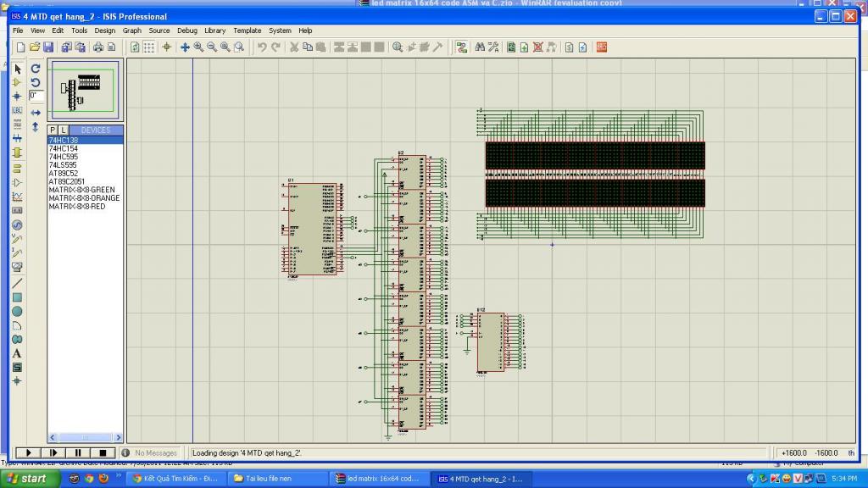Select AT89C52 in the devices list
Image resolution: width=868 pixels, height=488 pixels.
coord(63,174)
